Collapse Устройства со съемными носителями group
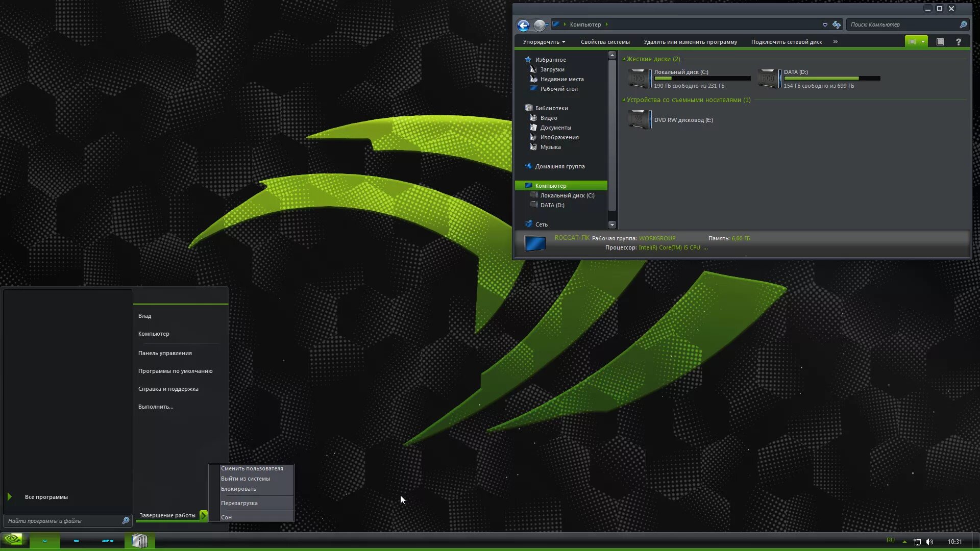This screenshot has width=980, height=551. (x=624, y=100)
